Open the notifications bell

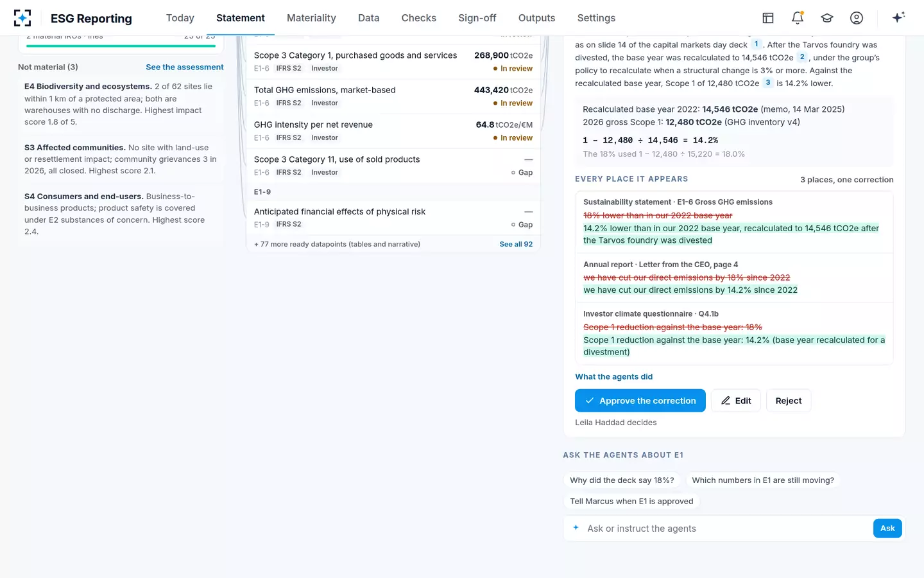tap(798, 18)
